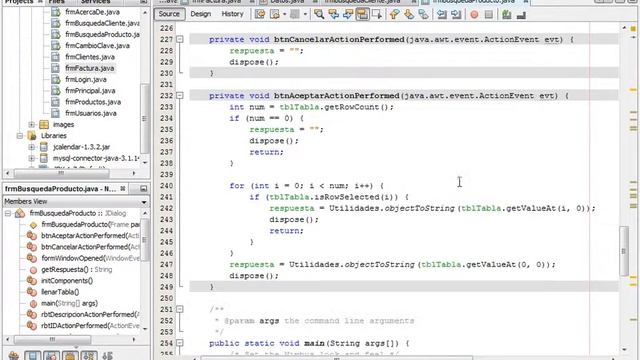Collapse the Libraries node

pyautogui.click(x=20, y=136)
